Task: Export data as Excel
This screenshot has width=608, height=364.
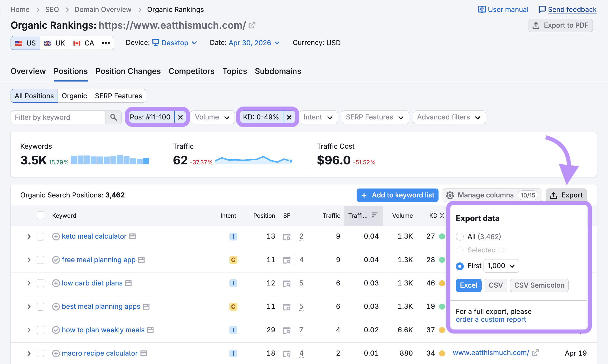Action: [x=469, y=285]
